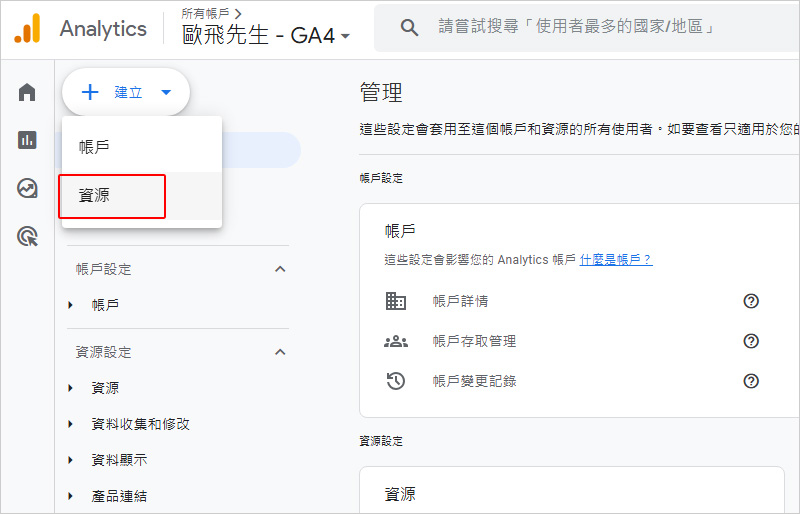
Task: Click the 建立 create button
Action: (126, 92)
